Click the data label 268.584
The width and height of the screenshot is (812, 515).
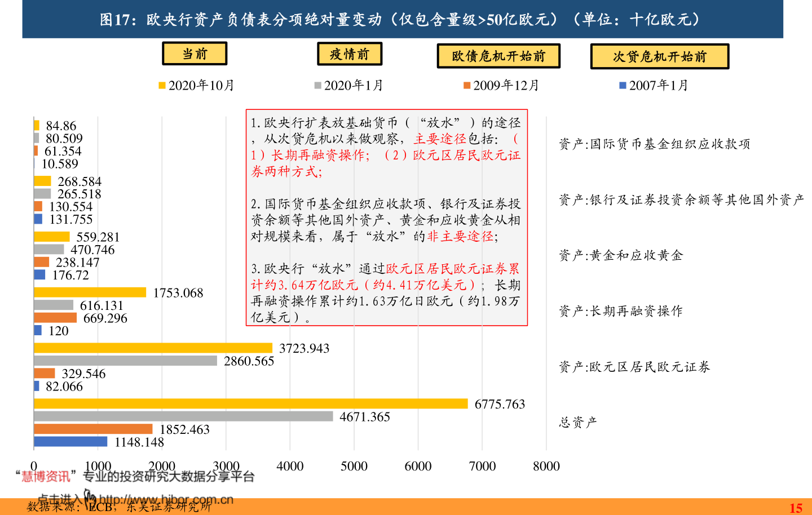point(80,181)
